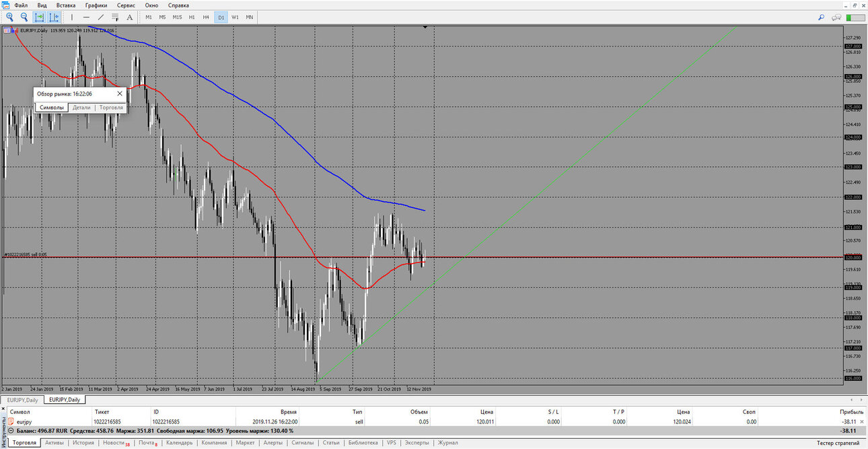Open the Сервис menu

pyautogui.click(x=126, y=5)
